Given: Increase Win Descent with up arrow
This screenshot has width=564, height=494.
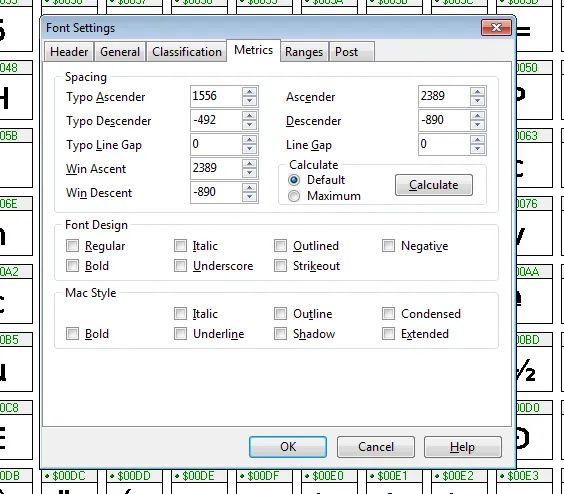Looking at the screenshot, I should [249, 188].
